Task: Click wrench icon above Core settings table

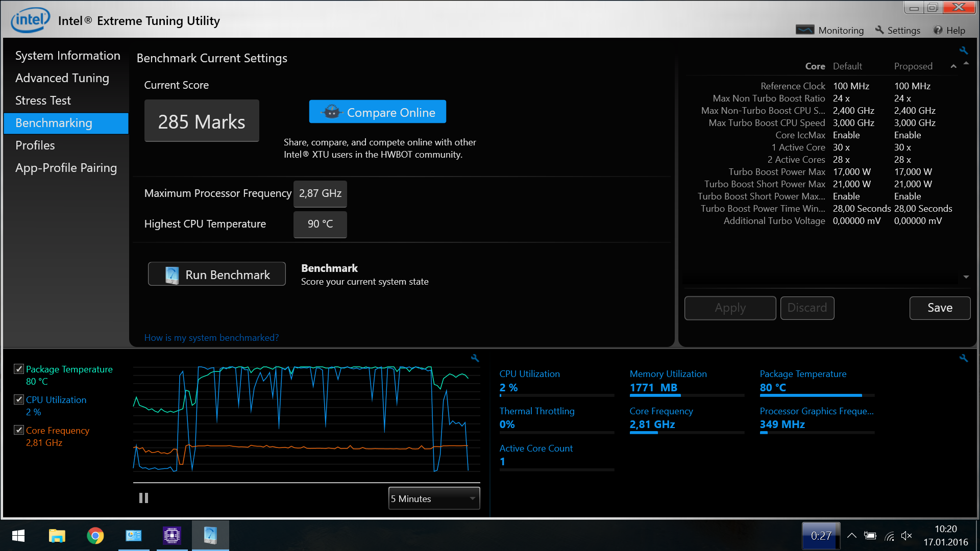Action: point(963,51)
